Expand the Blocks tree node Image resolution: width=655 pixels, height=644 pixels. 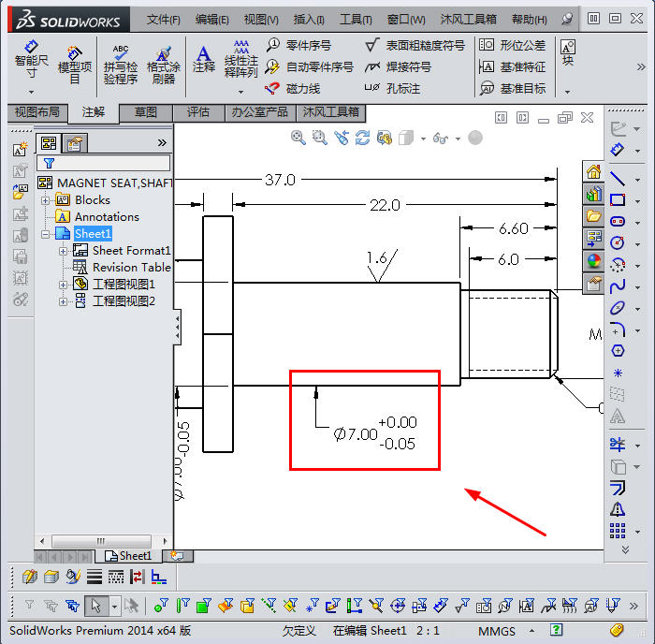(x=46, y=200)
